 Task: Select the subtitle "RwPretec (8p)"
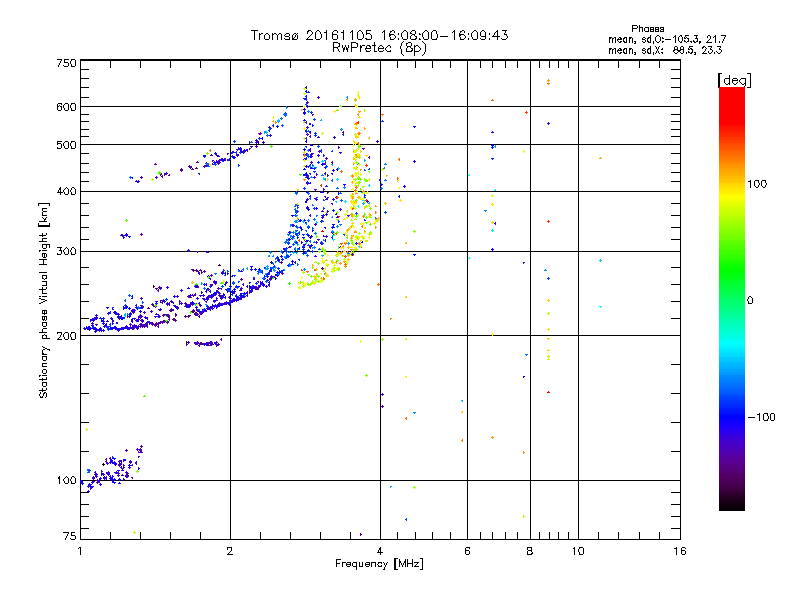(379, 48)
